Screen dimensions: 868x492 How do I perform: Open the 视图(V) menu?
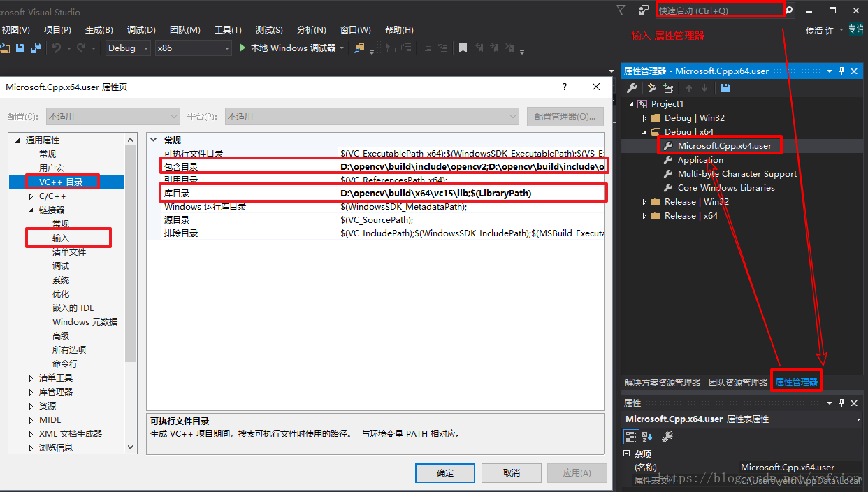[x=15, y=30]
